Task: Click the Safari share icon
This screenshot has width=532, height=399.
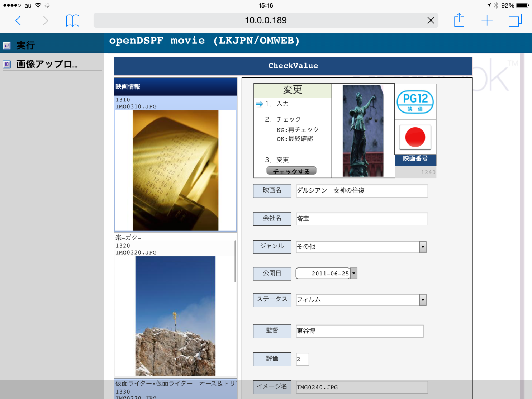Action: [459, 20]
